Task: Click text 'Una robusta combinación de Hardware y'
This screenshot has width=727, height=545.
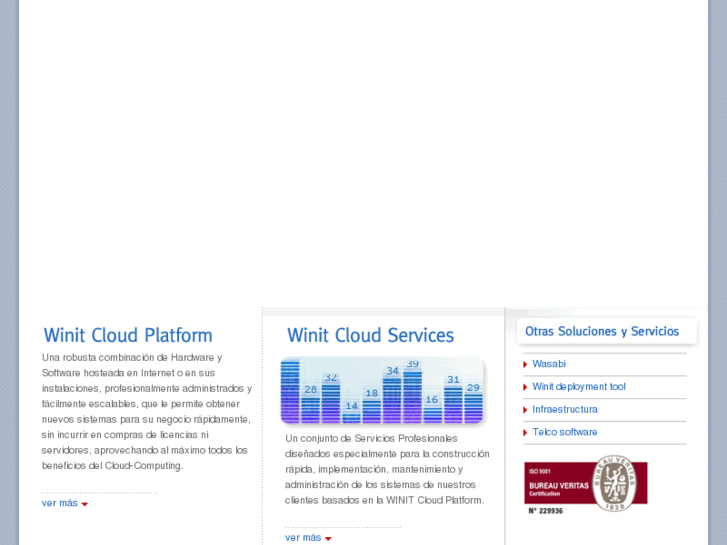Action: pyautogui.click(x=132, y=358)
